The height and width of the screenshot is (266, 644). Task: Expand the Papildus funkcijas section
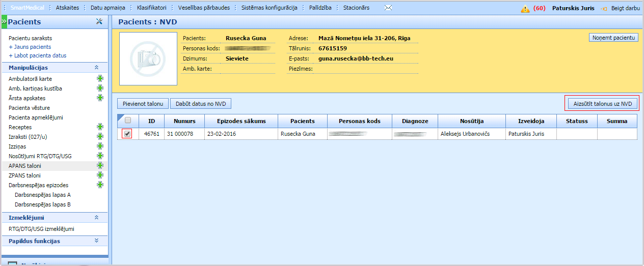(x=96, y=241)
